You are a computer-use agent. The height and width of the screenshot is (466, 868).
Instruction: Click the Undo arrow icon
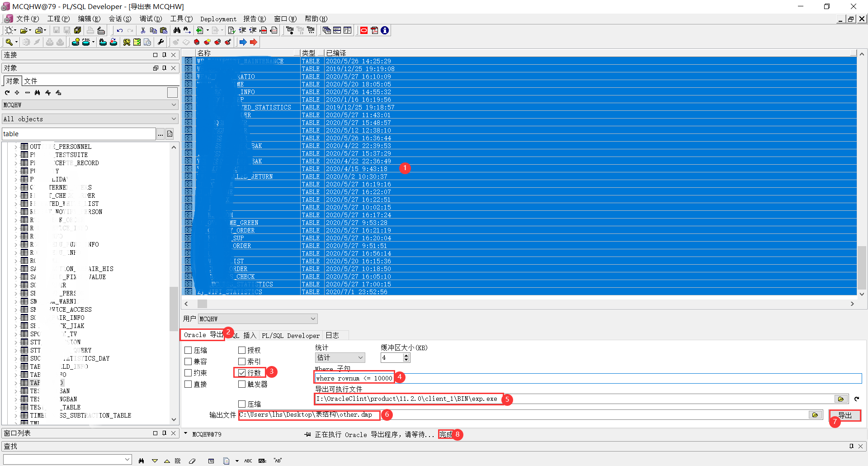tap(120, 30)
